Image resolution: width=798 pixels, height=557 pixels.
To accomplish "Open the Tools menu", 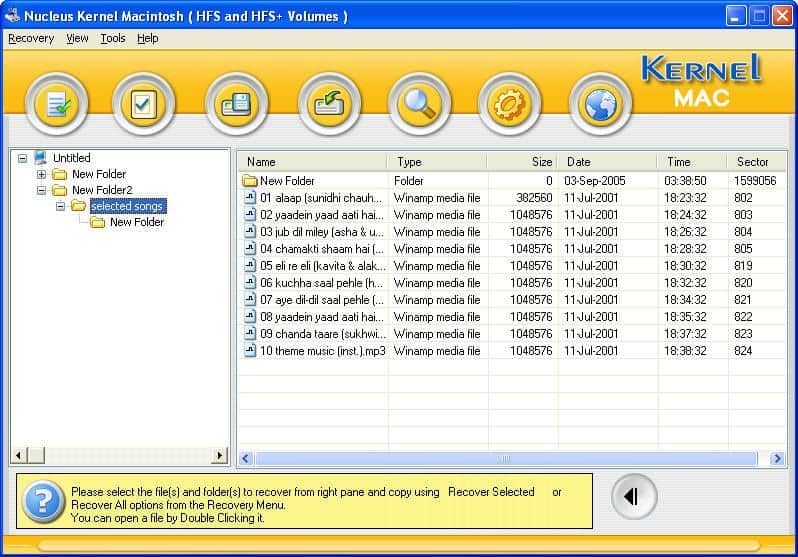I will (x=112, y=38).
